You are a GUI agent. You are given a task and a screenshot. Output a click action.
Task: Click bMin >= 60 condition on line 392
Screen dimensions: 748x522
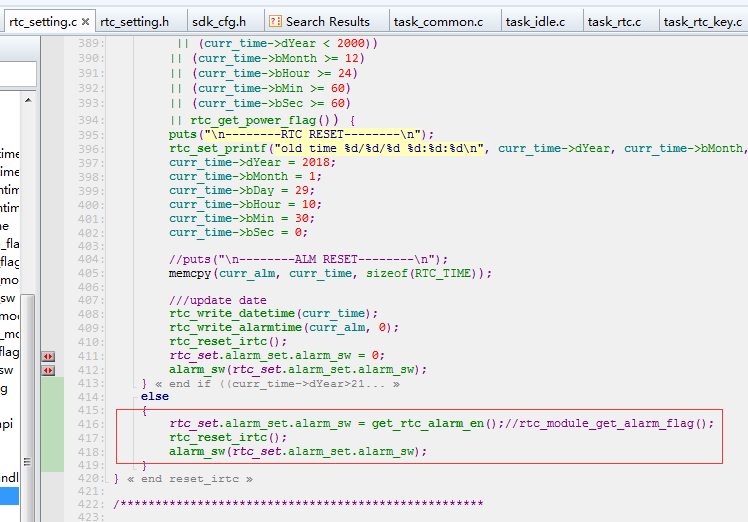coord(271,88)
